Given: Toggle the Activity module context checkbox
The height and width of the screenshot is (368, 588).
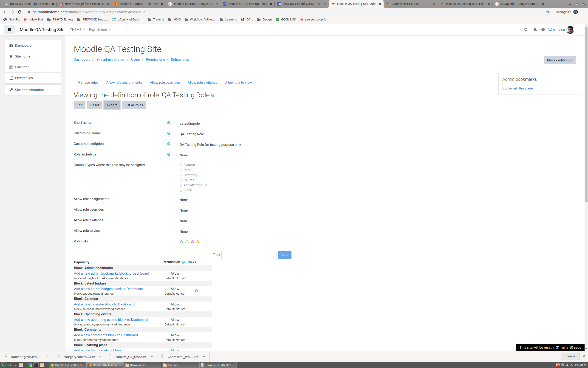Looking at the screenshot, I should pos(181,185).
